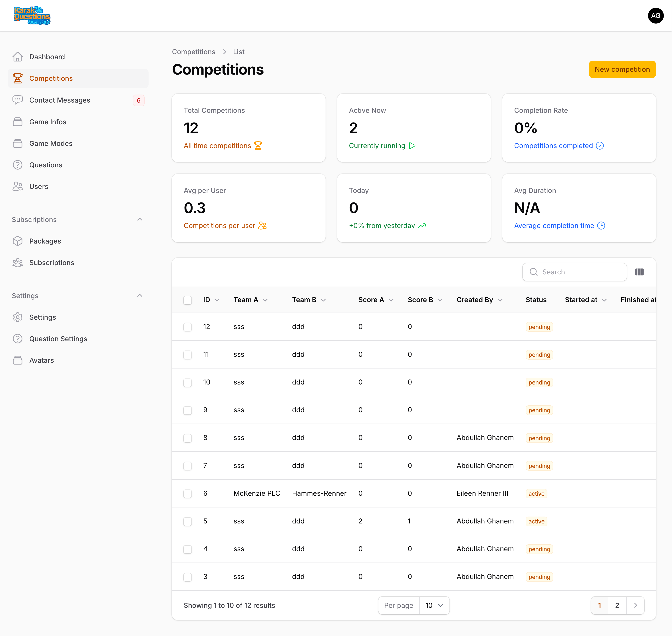Open the AG user avatar menu

click(x=655, y=16)
